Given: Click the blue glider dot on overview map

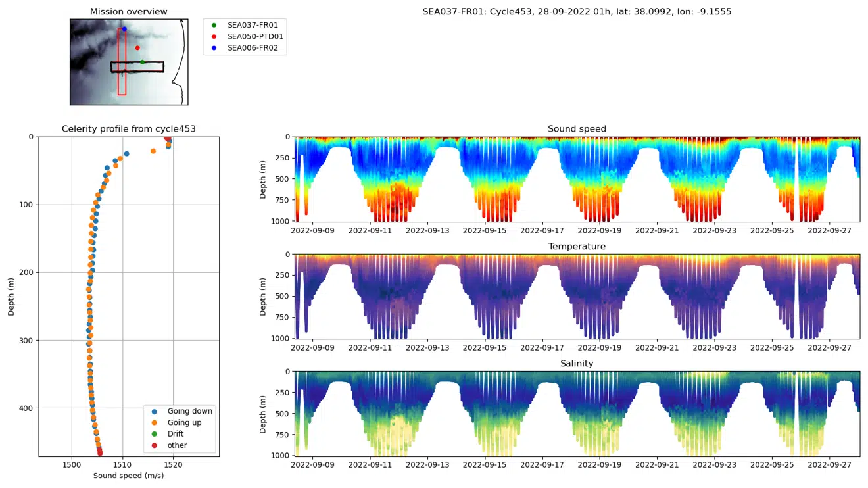Looking at the screenshot, I should 124,29.
